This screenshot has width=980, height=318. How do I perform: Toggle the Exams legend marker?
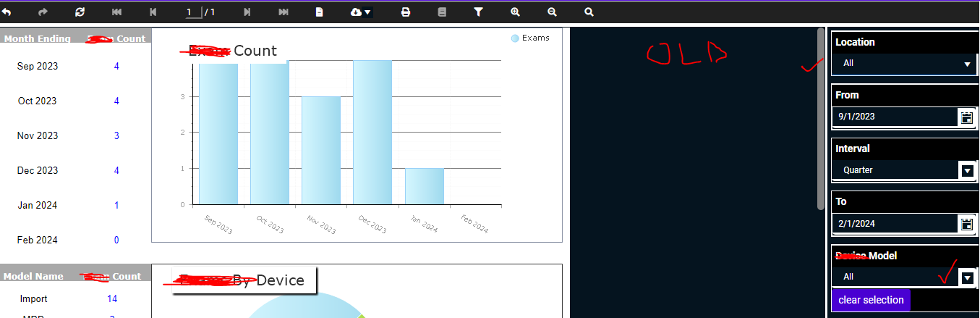coord(514,38)
